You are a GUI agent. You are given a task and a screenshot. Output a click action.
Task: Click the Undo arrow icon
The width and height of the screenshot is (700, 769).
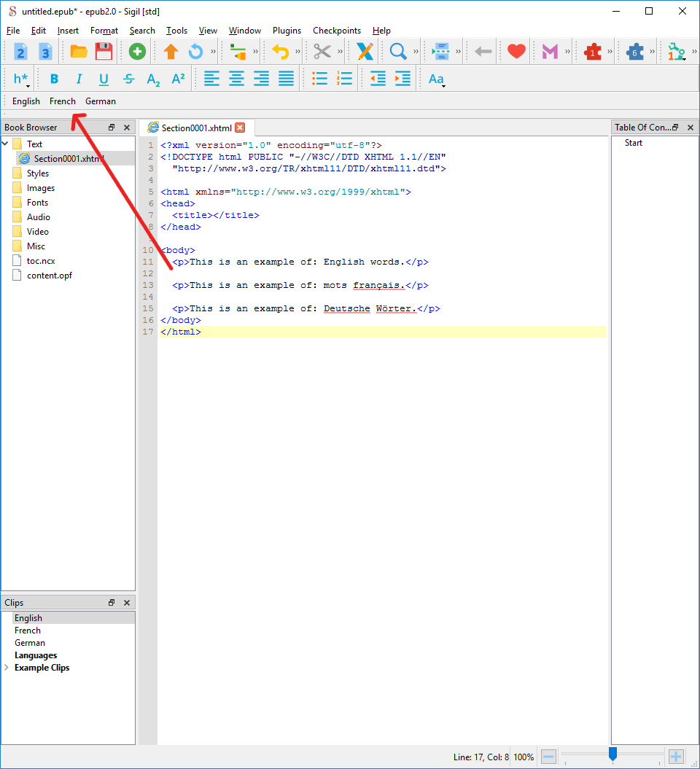coord(280,52)
